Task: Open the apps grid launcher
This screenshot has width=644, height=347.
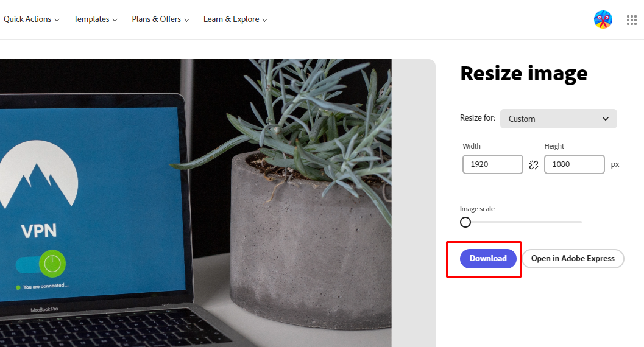Action: pos(632,19)
